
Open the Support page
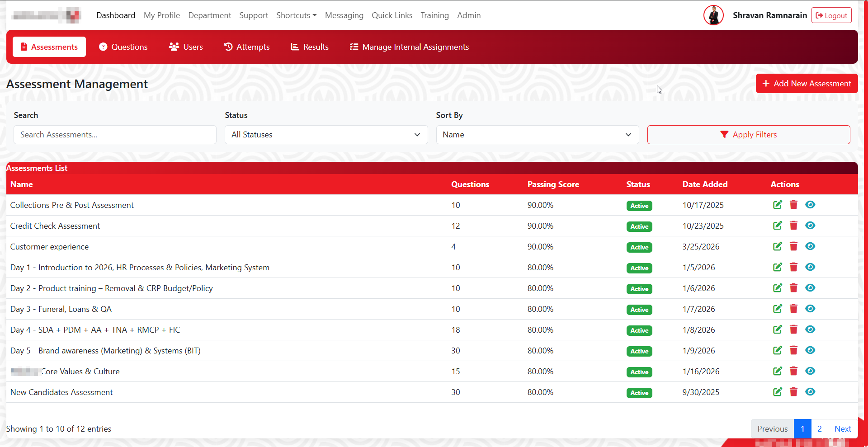pos(254,15)
